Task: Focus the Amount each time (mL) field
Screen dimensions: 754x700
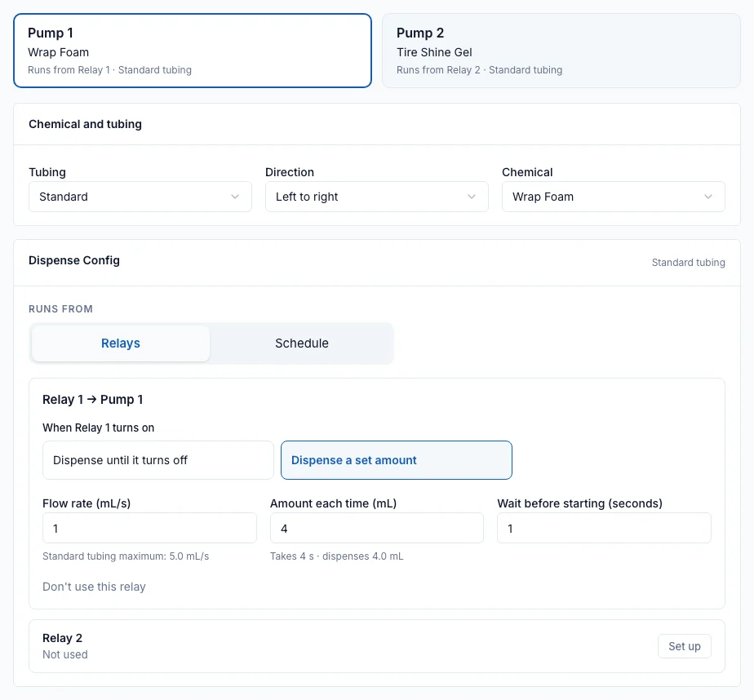Action: (x=376, y=528)
